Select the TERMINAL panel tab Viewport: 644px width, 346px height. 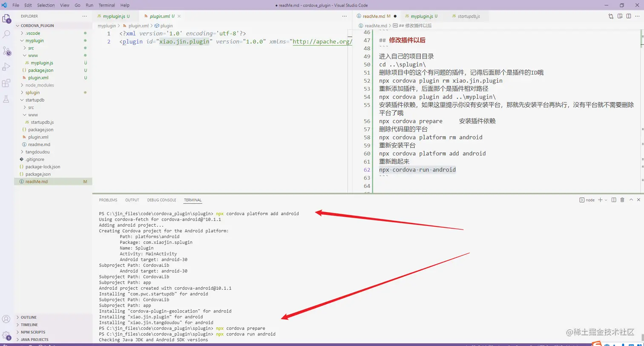pyautogui.click(x=193, y=200)
